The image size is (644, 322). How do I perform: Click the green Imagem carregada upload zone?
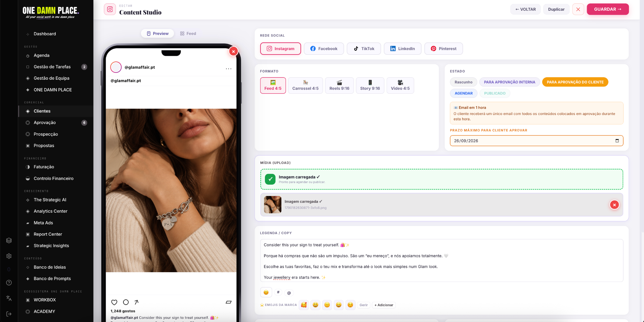[441, 179]
